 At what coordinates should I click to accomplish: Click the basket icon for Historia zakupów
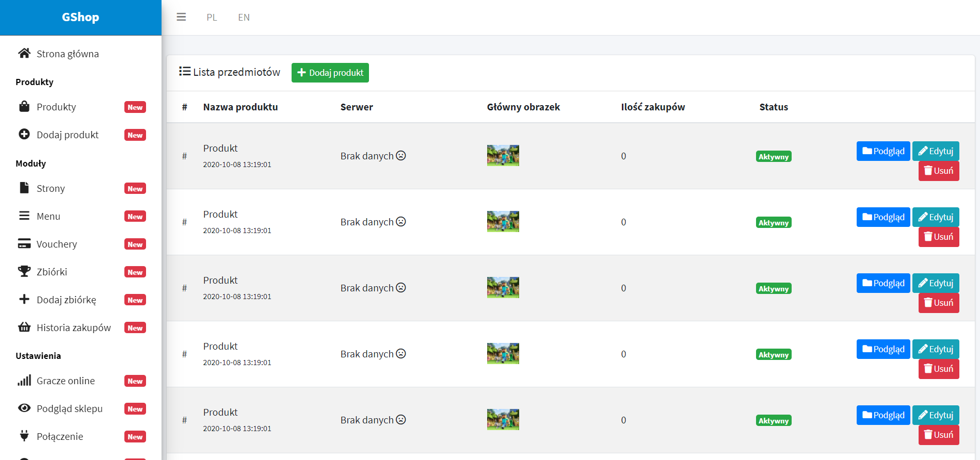click(24, 327)
